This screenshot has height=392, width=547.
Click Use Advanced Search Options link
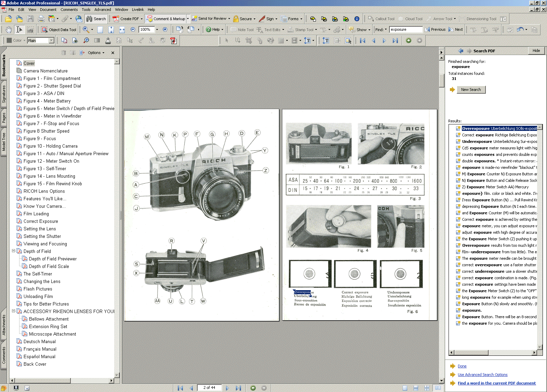482,375
